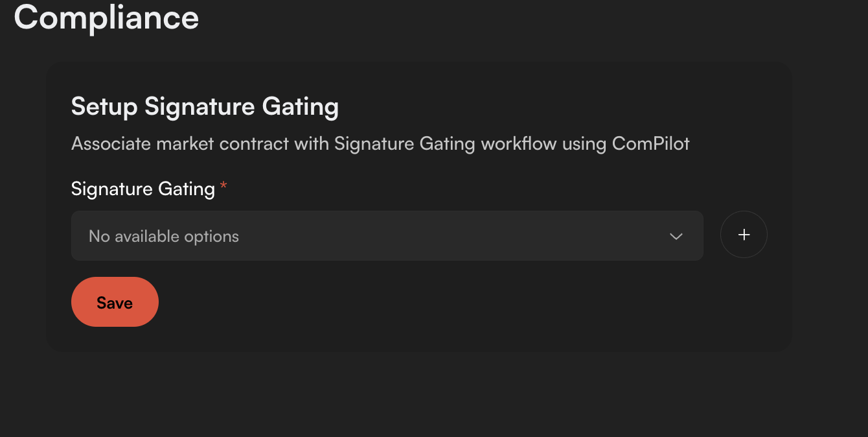
Task: Click the red required asterisk
Action: coord(223,187)
